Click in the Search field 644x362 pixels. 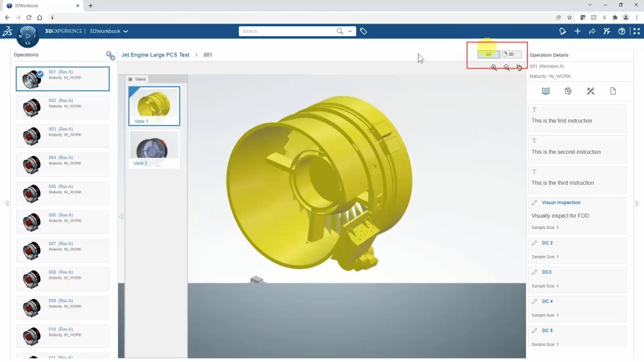pyautogui.click(x=288, y=32)
